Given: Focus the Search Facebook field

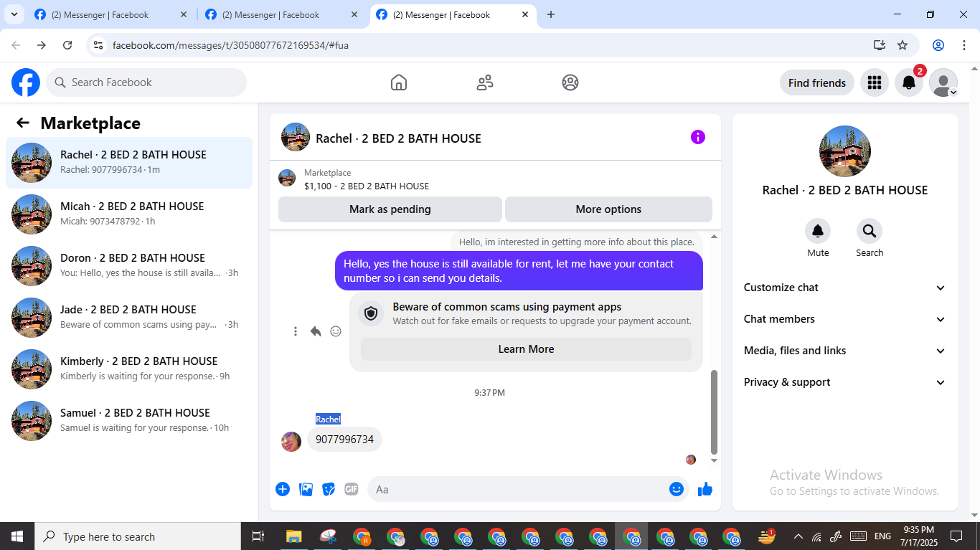Looking at the screenshot, I should [x=146, y=82].
